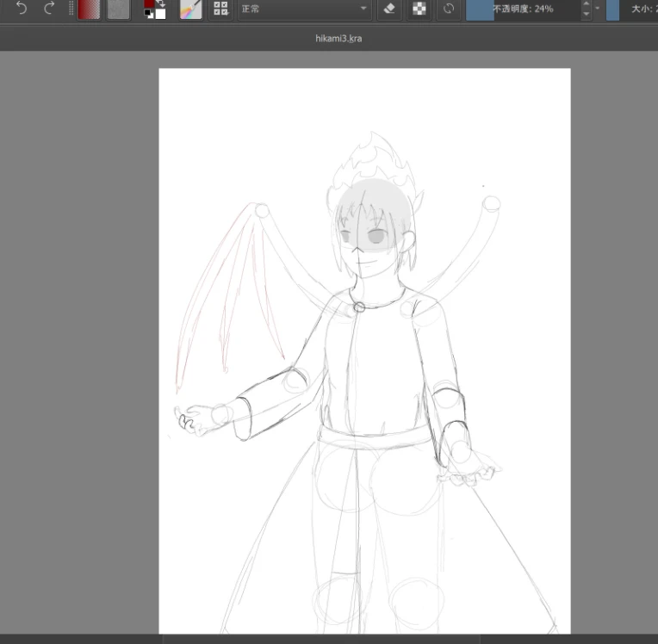Click the dark red foreground color swatch
This screenshot has width=658, height=644.
point(149,3)
